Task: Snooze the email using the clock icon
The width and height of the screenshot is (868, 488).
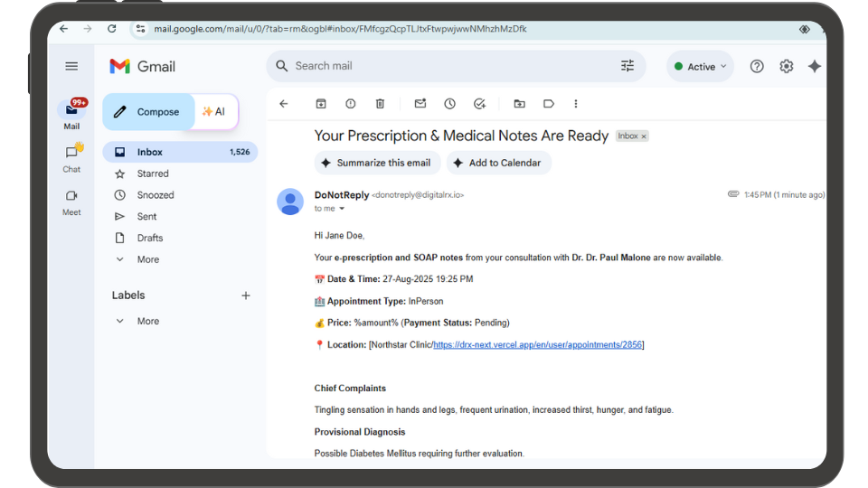Action: click(x=450, y=104)
